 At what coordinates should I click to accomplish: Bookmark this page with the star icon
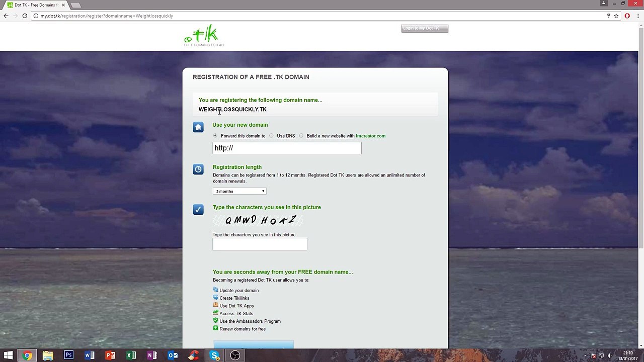coord(616,16)
